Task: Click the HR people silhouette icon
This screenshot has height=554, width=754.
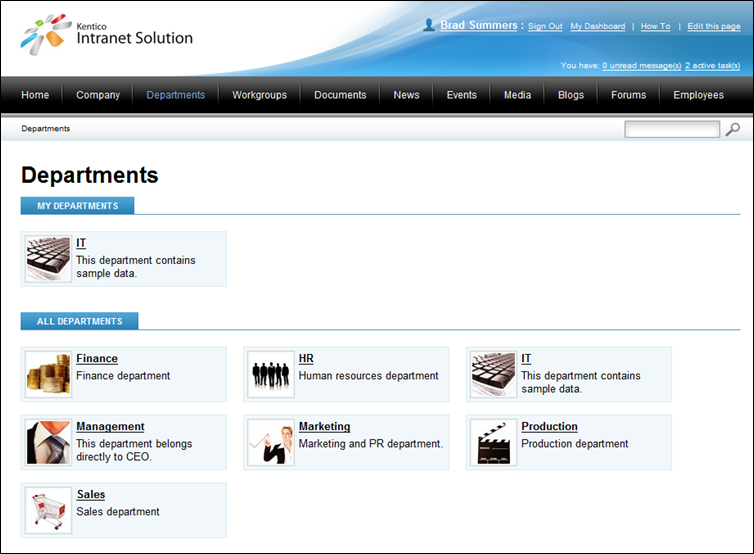Action: point(271,374)
